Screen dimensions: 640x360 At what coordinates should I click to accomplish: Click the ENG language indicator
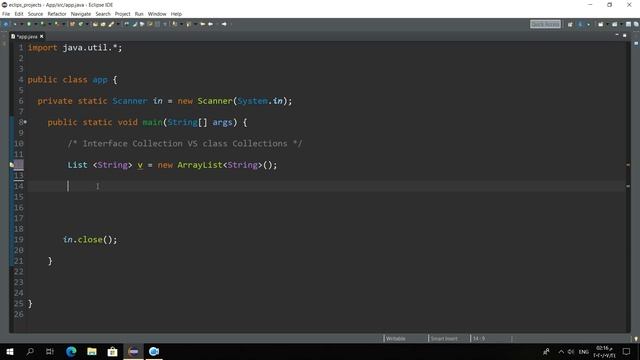click(x=584, y=352)
